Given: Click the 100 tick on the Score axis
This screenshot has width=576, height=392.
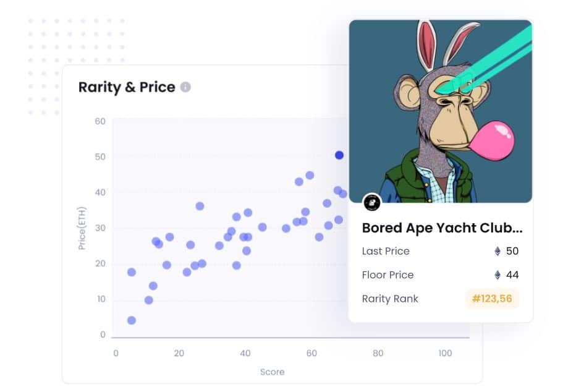Looking at the screenshot, I should click(x=445, y=353).
